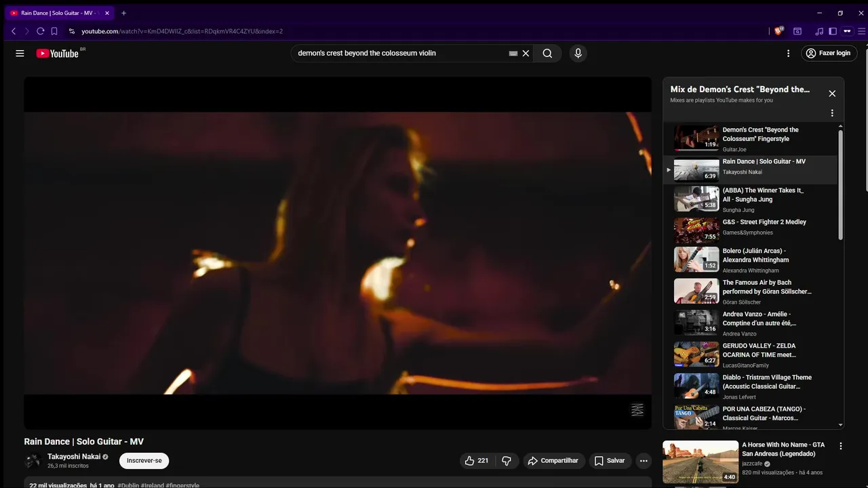This screenshot has width=868, height=488.
Task: Click the video player area
Action: point(338,253)
